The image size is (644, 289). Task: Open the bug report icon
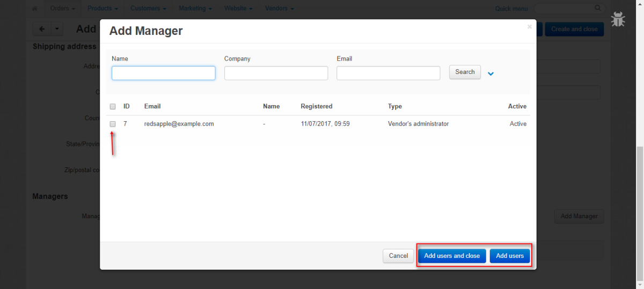(x=618, y=19)
